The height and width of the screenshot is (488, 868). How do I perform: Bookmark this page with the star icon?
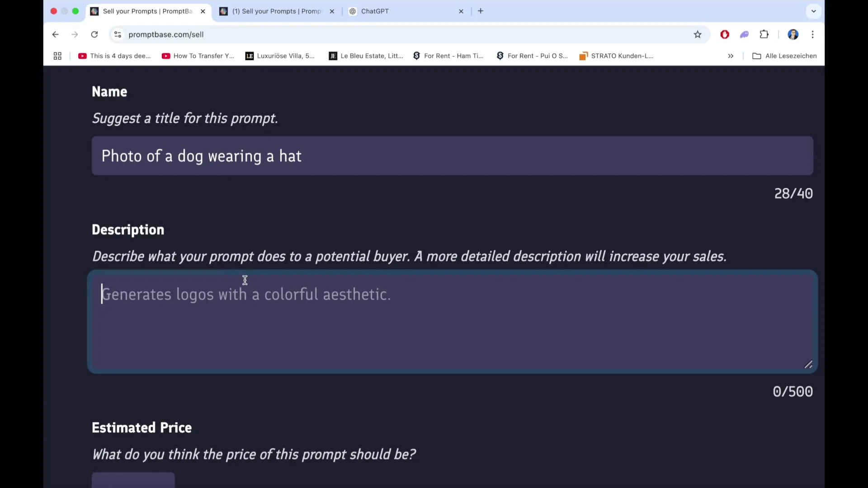click(698, 34)
